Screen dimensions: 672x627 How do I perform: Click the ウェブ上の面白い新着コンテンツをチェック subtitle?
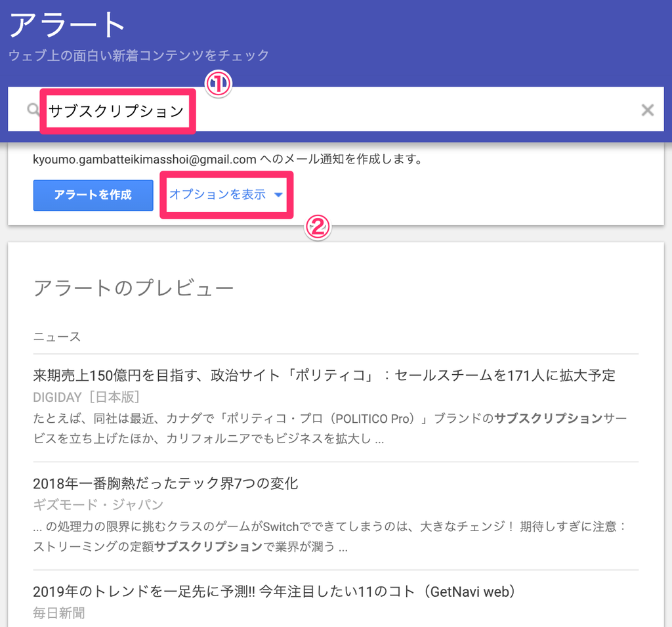tap(139, 55)
